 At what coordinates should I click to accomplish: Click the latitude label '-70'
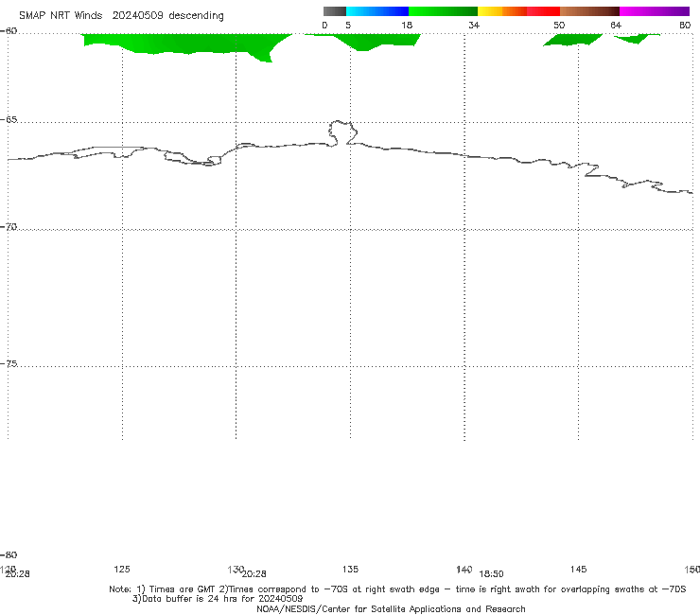coord(9,227)
